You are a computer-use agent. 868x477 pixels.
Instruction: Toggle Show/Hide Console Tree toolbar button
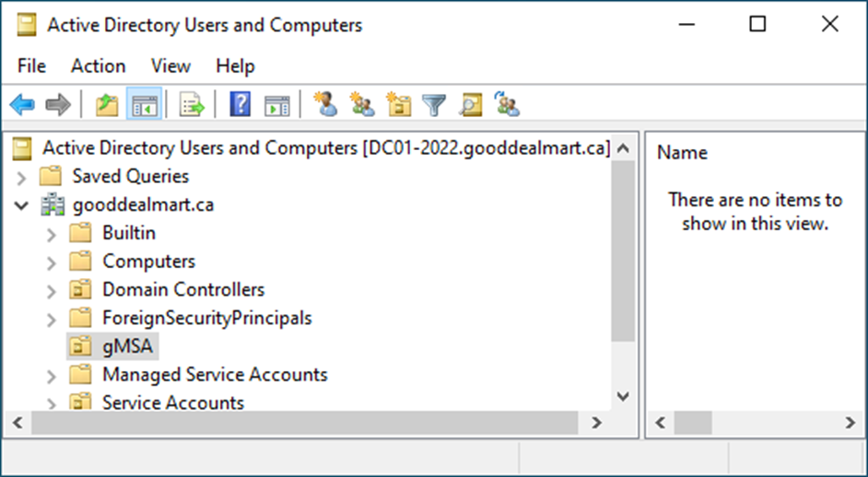[145, 104]
